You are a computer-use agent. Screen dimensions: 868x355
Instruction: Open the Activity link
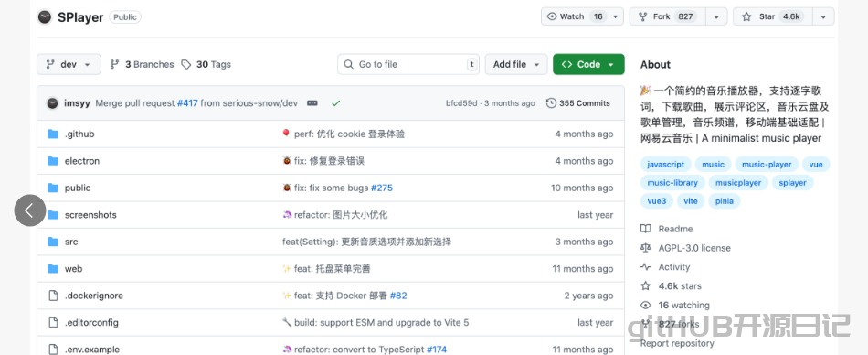674,267
